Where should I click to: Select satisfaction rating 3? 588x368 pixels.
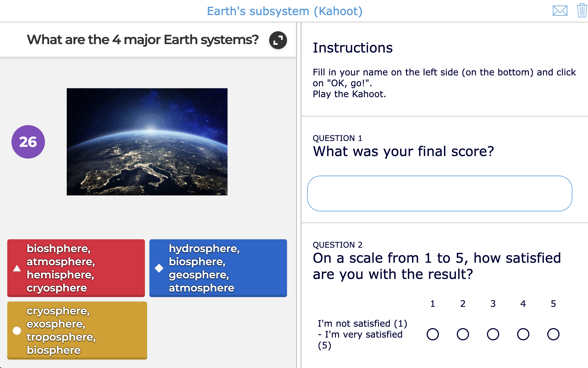[x=493, y=334]
